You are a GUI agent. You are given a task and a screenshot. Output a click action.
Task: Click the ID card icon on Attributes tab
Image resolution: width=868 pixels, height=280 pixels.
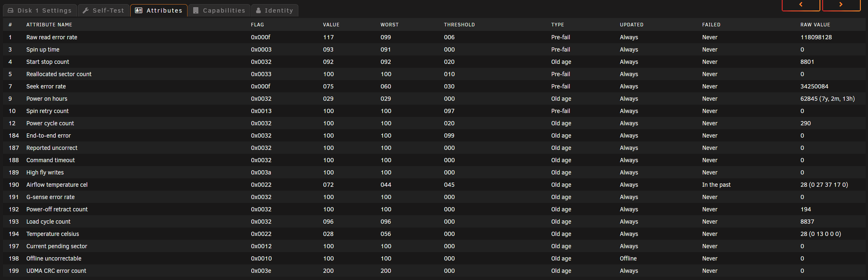(x=138, y=10)
